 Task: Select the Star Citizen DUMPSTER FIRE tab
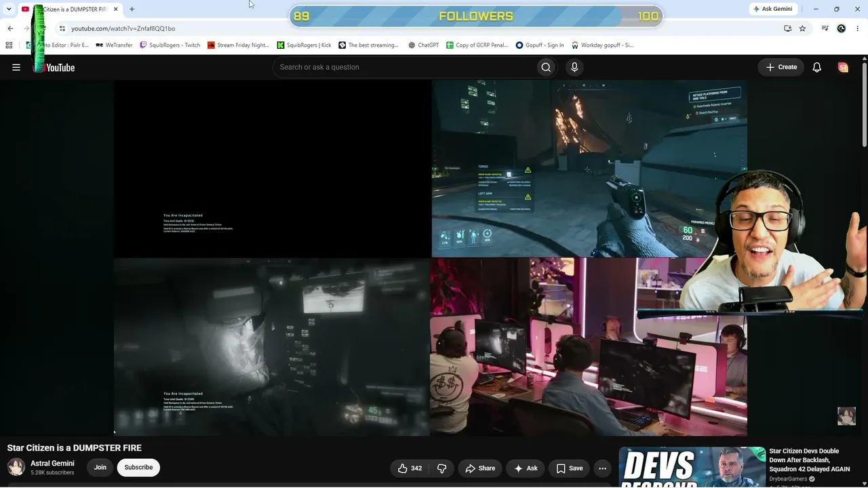click(70, 9)
